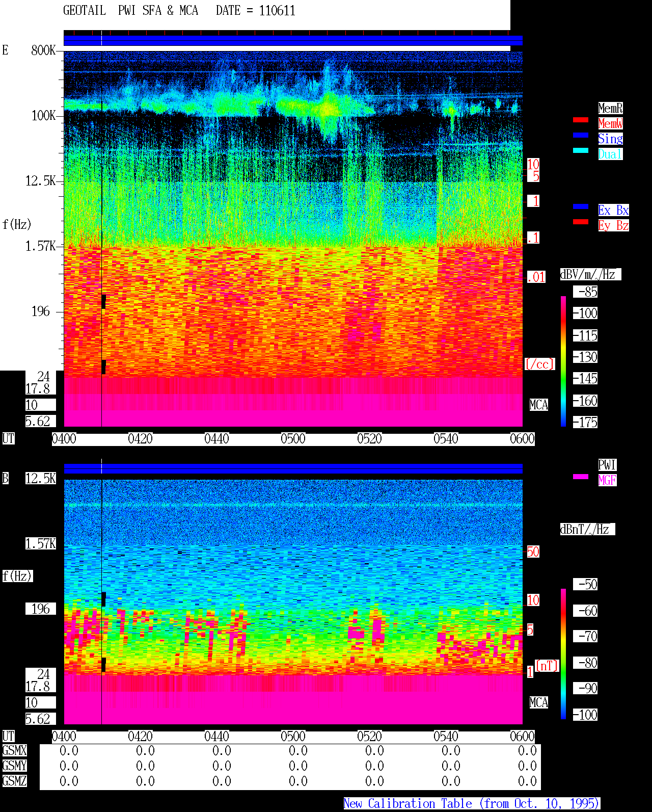The height and width of the screenshot is (812, 652).
Task: Click the blue Sing legend swatch
Action: [581, 135]
